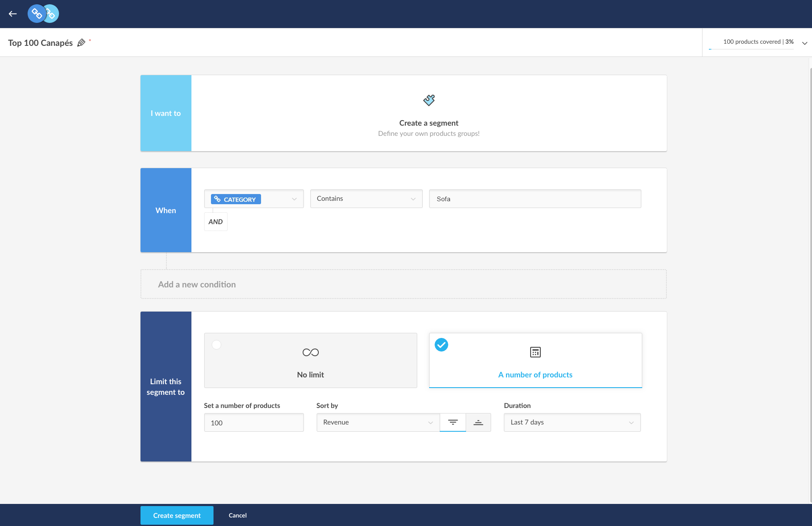This screenshot has width=812, height=526.
Task: Click the infinity No limit icon
Action: pyautogui.click(x=311, y=352)
